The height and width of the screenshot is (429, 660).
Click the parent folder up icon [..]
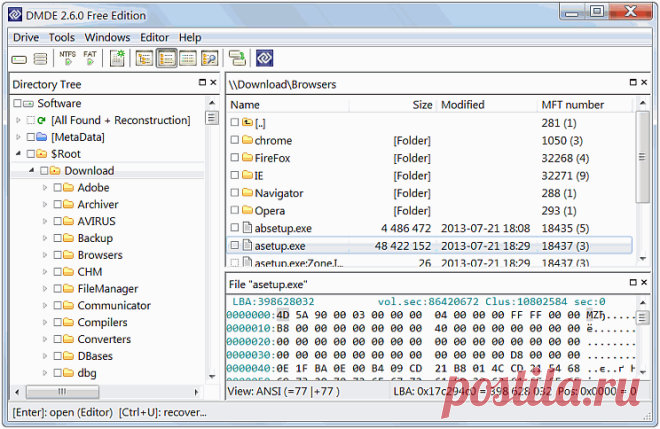click(x=248, y=123)
